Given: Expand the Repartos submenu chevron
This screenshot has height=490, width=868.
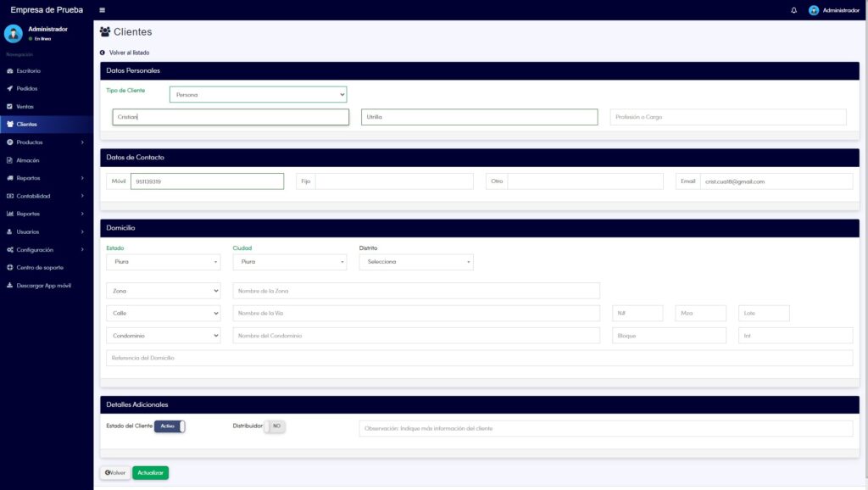Looking at the screenshot, I should coord(82,178).
